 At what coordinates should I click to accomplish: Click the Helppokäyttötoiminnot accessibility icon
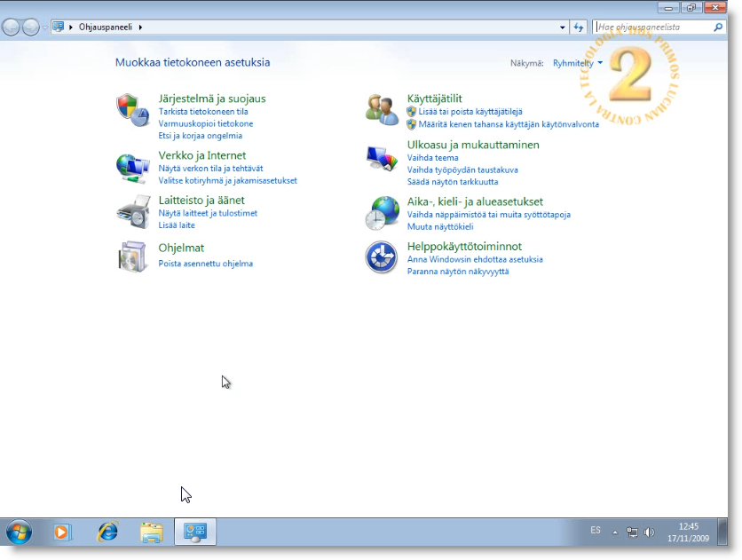[383, 257]
